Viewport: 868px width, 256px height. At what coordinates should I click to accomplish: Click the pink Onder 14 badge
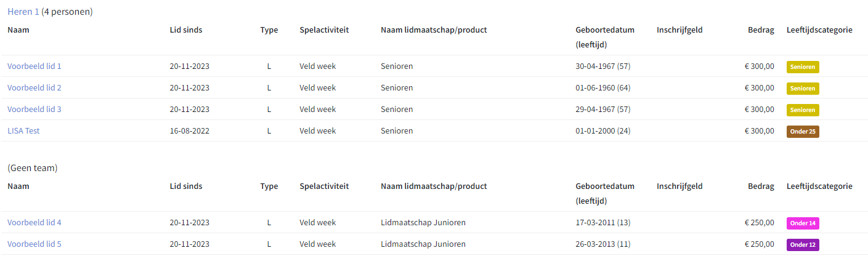[803, 223]
